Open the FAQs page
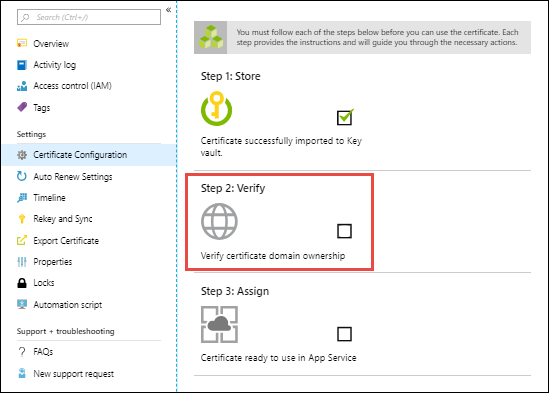Image resolution: width=549 pixels, height=393 pixels. (x=43, y=352)
